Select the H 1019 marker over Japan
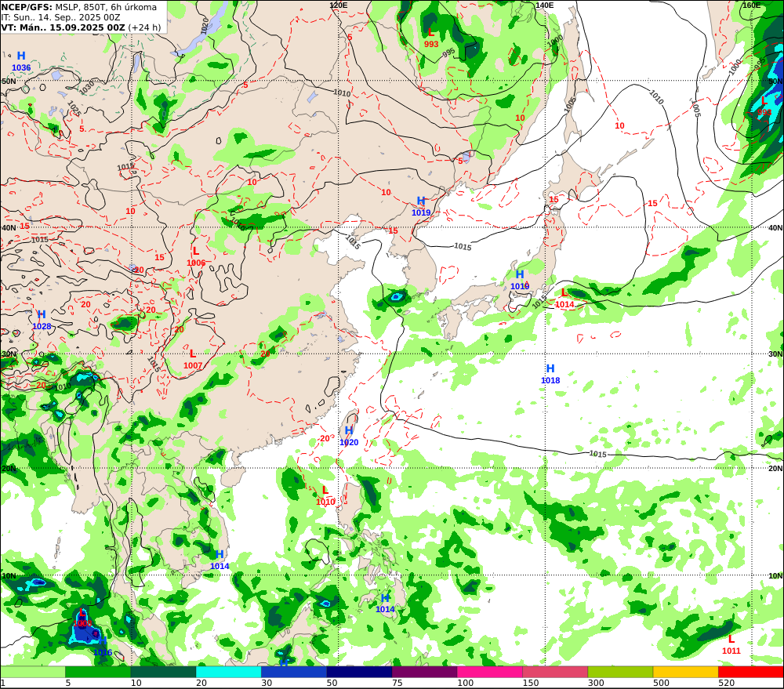The width and height of the screenshot is (784, 689). point(520,280)
